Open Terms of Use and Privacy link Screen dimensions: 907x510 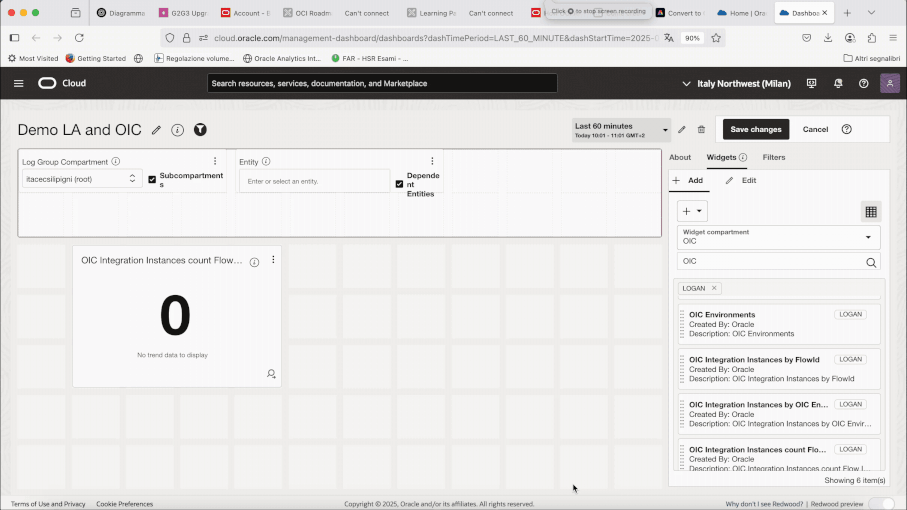coord(48,504)
